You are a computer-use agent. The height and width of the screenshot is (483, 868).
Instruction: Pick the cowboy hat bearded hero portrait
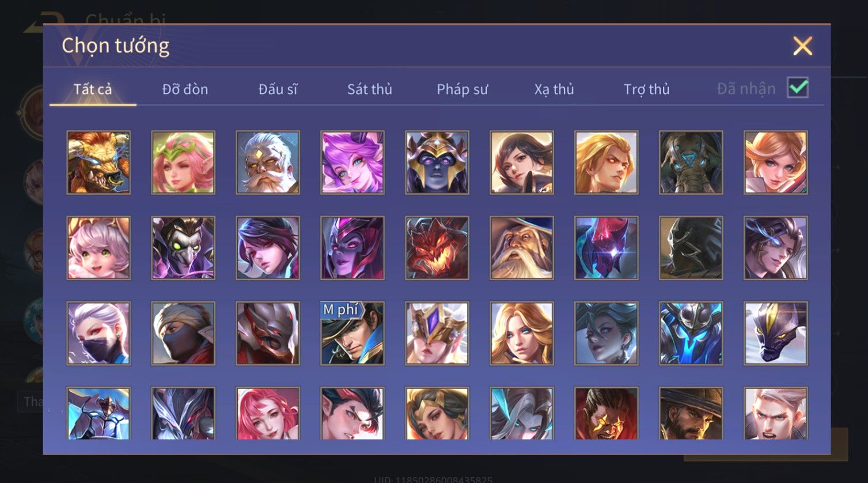coord(691,413)
